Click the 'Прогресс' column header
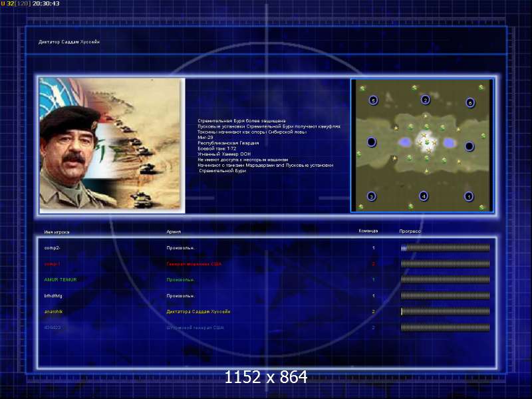Viewport: 532px width, 399px height. [410, 231]
